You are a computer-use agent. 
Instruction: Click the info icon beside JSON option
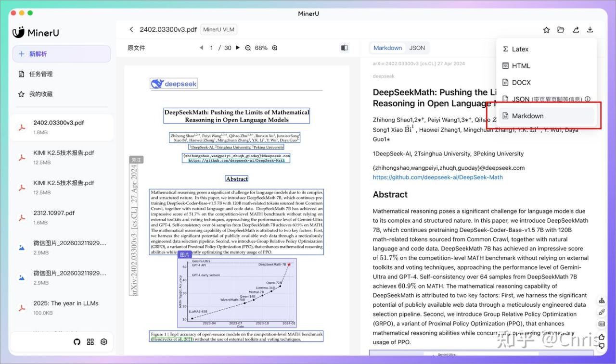588,99
